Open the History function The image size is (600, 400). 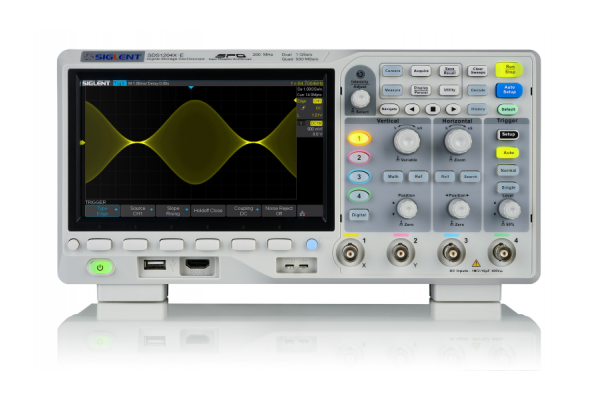(478, 109)
